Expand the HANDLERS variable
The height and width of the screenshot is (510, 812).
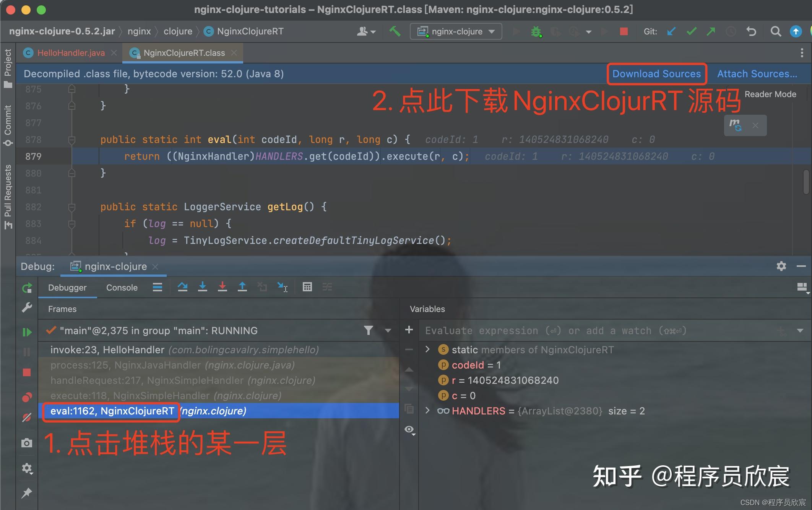[427, 411]
